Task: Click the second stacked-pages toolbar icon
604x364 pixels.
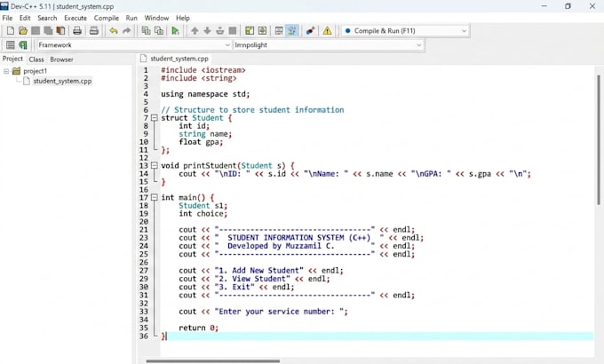Action: 159,31
